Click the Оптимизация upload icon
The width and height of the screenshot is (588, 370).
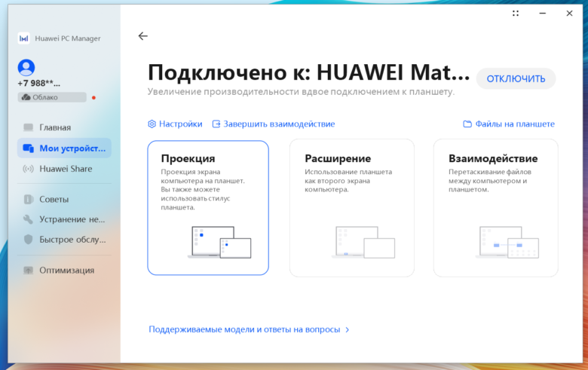(x=29, y=271)
